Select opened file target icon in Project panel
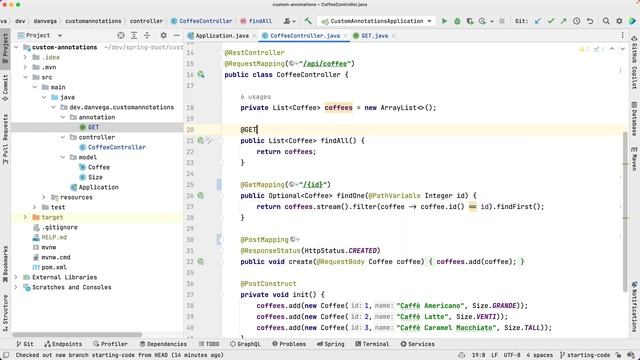Image resolution: width=640 pixels, height=360 pixels. 121,36
